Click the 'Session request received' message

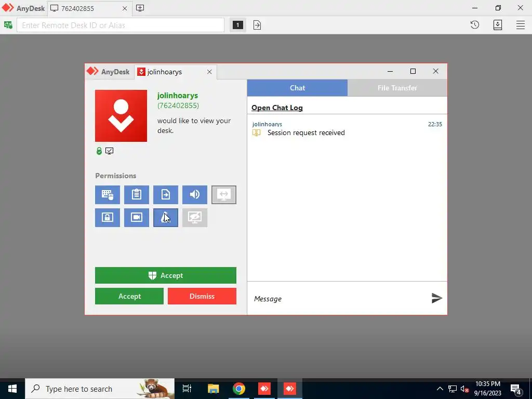[x=306, y=132]
